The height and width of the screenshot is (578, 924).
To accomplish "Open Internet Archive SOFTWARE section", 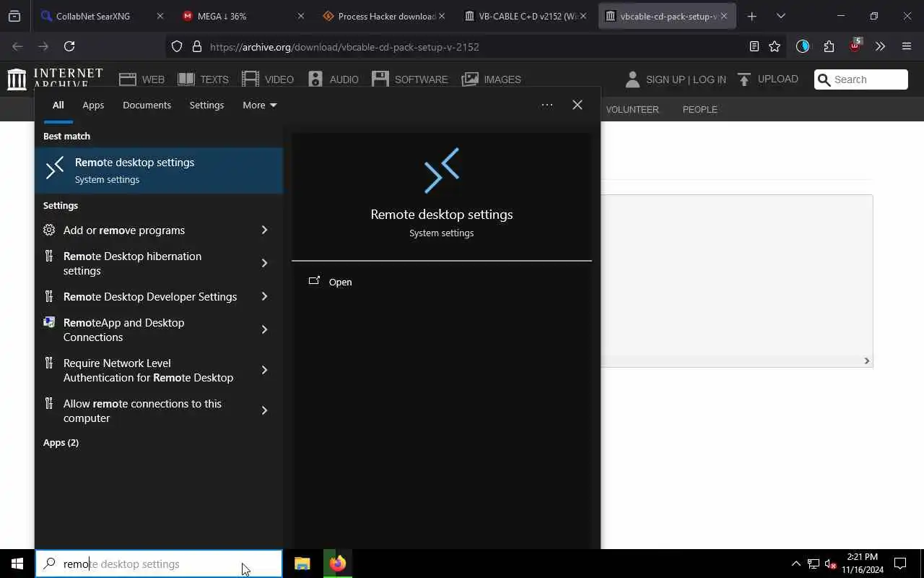I will (410, 79).
